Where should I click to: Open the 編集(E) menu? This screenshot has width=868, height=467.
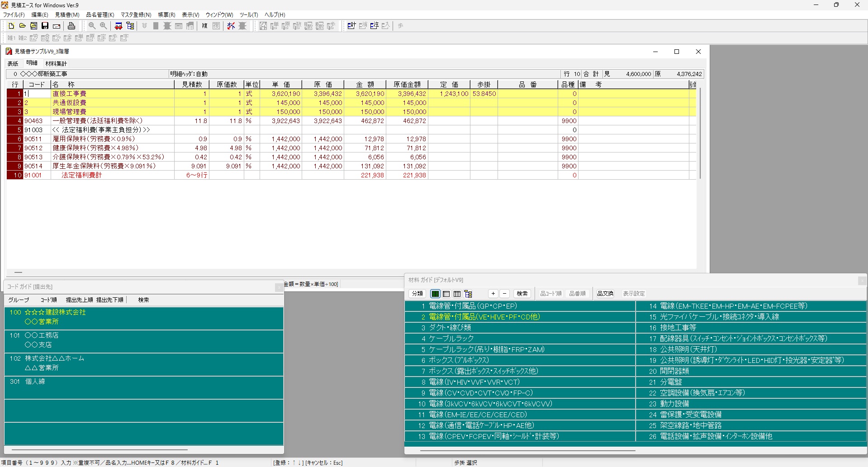pos(40,15)
